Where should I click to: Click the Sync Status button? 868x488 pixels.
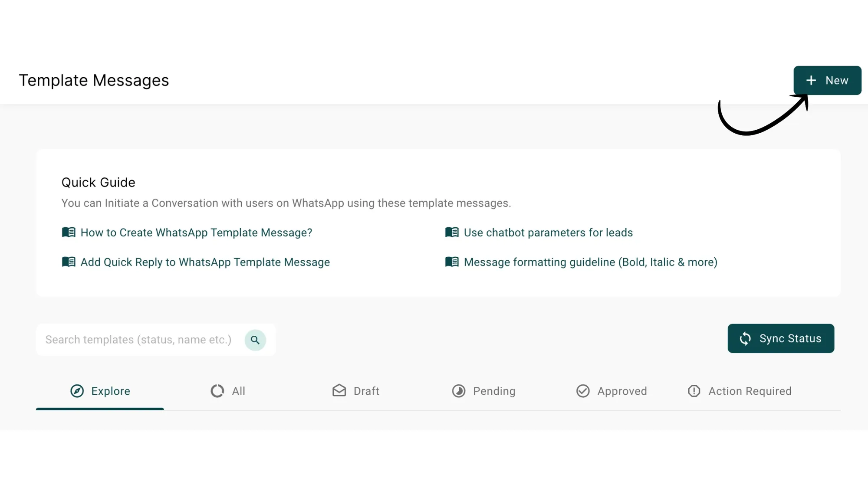(x=781, y=338)
